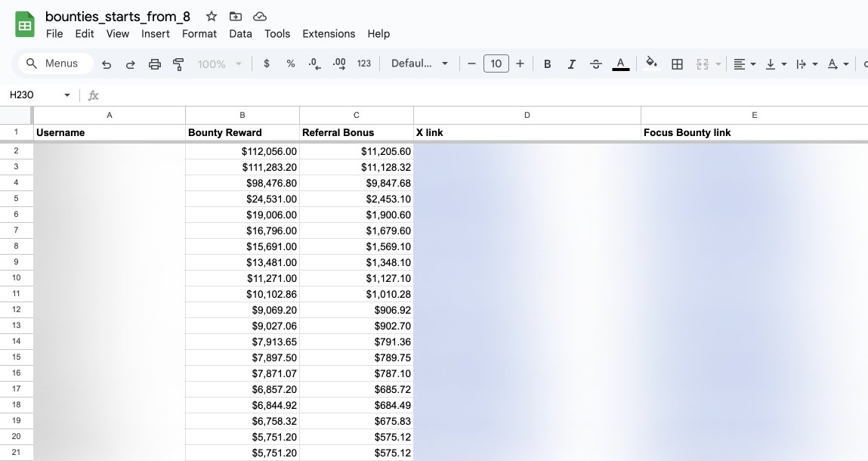
Task: Activate the paint format roller icon
Action: coord(178,64)
